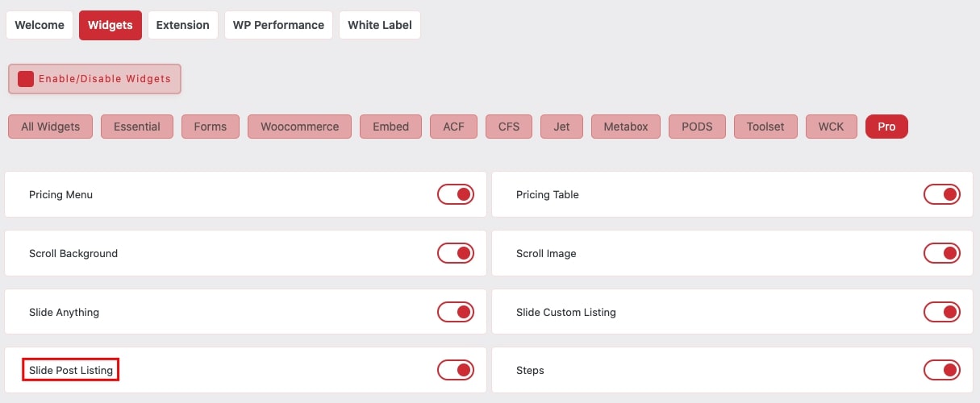Toggle the red Enable/Disable Widgets checkbox
This screenshot has width=980, height=403.
pos(26,79)
